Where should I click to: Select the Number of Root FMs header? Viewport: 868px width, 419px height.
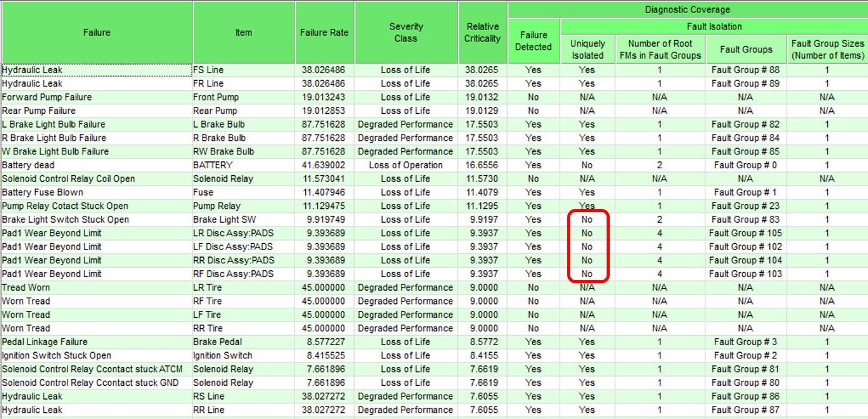(x=660, y=49)
